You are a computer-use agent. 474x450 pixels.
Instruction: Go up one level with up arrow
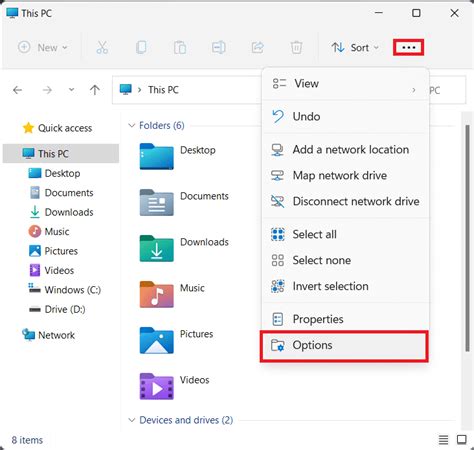point(95,90)
